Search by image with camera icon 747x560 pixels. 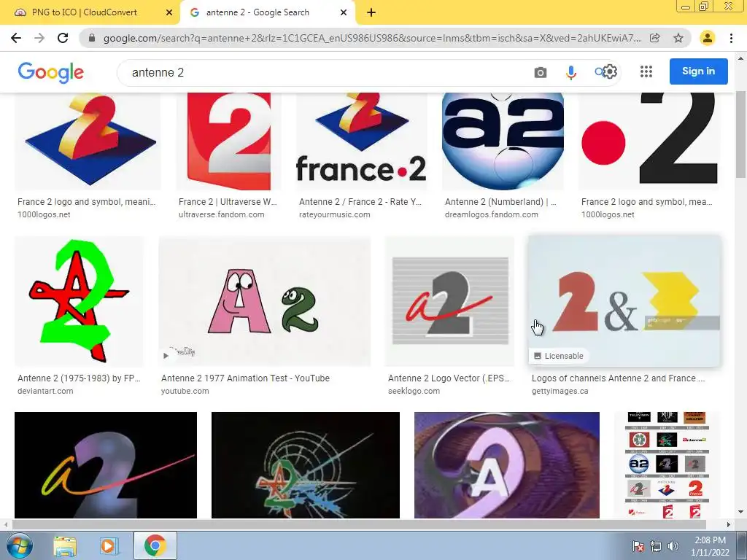click(541, 72)
